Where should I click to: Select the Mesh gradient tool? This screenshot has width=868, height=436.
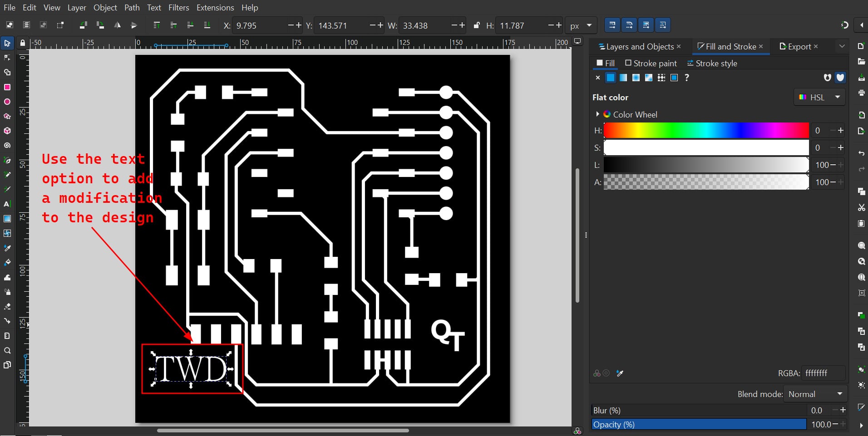pos(7,233)
